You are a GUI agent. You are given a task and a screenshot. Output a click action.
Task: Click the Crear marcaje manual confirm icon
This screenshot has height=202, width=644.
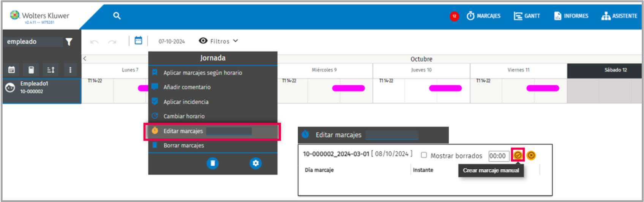(518, 155)
